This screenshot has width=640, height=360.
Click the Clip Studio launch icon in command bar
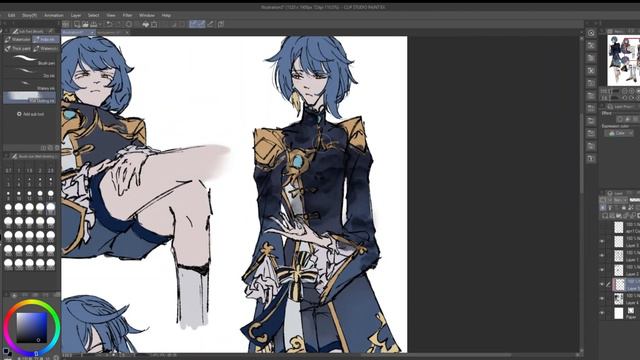pos(65,24)
